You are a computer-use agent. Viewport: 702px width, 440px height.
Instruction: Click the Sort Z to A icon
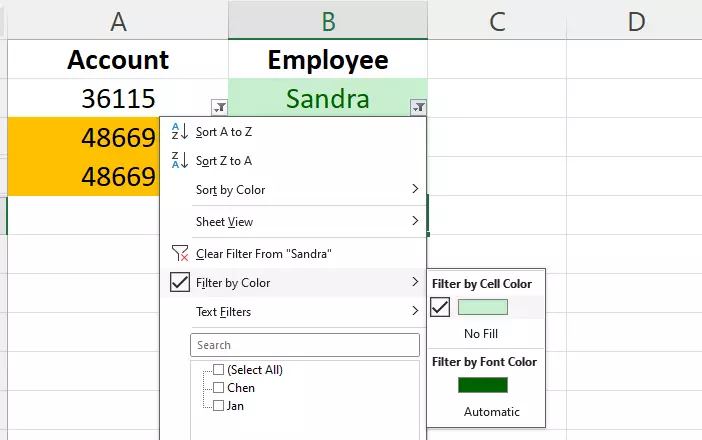coord(180,160)
